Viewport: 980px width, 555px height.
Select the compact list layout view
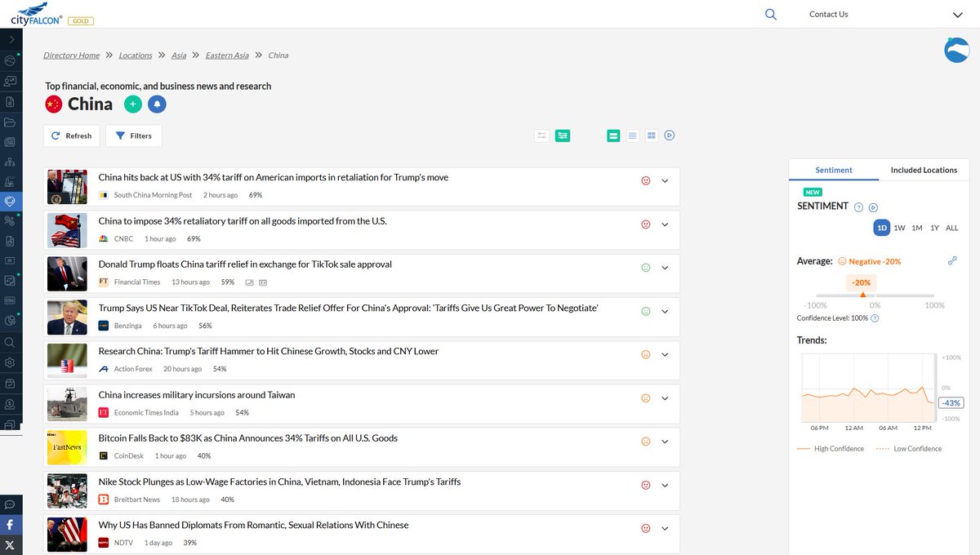coord(632,135)
